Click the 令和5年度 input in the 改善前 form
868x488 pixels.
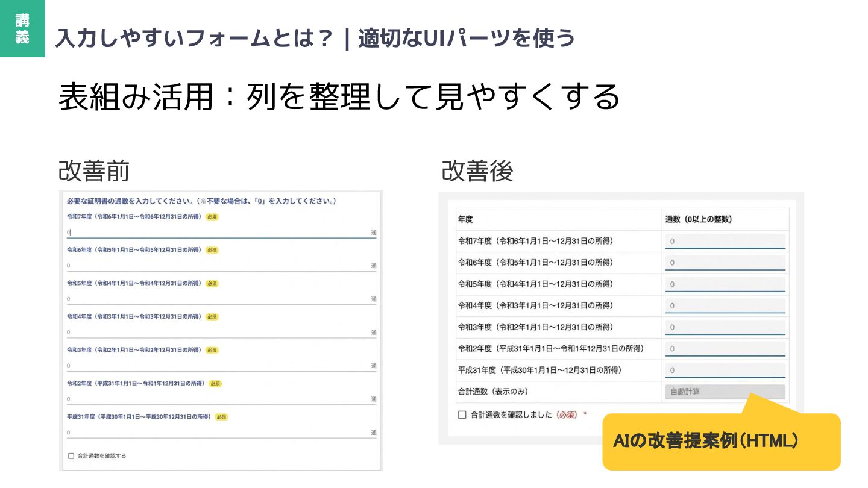(x=217, y=299)
